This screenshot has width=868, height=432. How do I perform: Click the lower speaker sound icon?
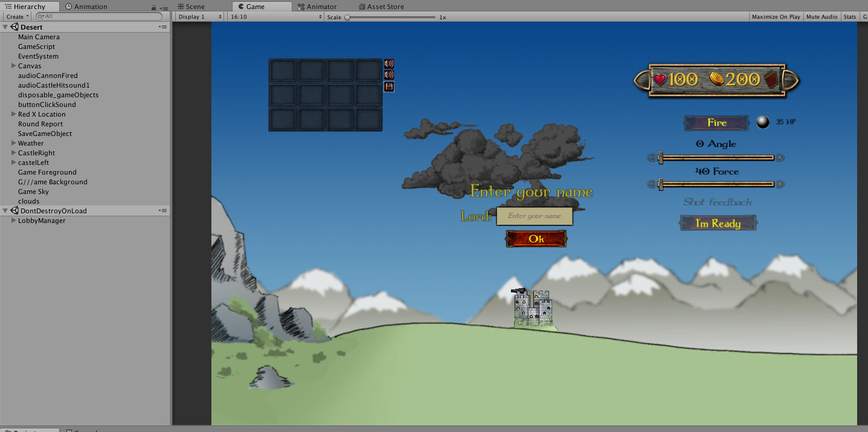click(390, 74)
